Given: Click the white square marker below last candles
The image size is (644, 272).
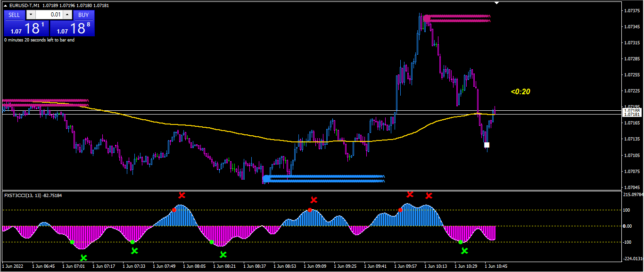Looking at the screenshot, I should [x=487, y=145].
